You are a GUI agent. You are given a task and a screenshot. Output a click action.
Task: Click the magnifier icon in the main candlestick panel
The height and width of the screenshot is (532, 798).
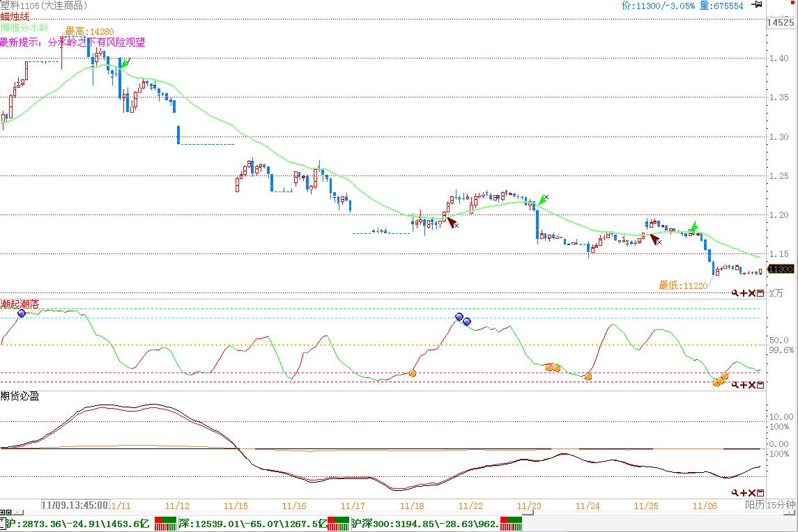pyautogui.click(x=735, y=294)
